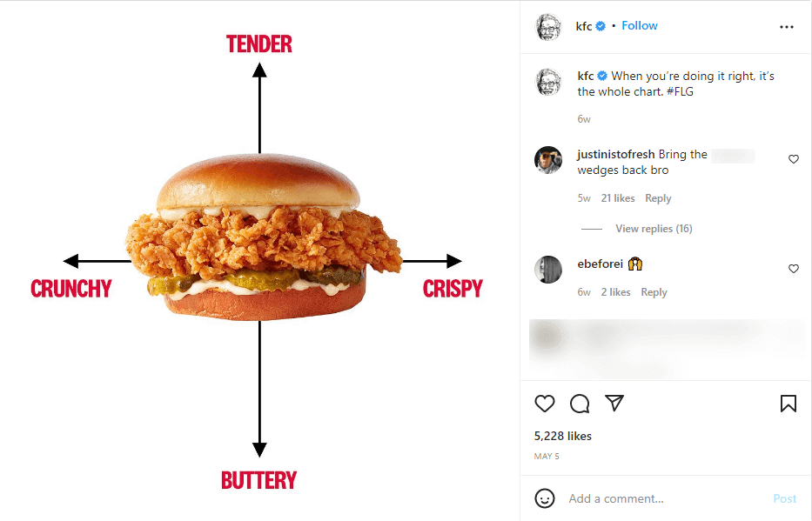
Task: Like the post with the heart icon
Action: 544,404
